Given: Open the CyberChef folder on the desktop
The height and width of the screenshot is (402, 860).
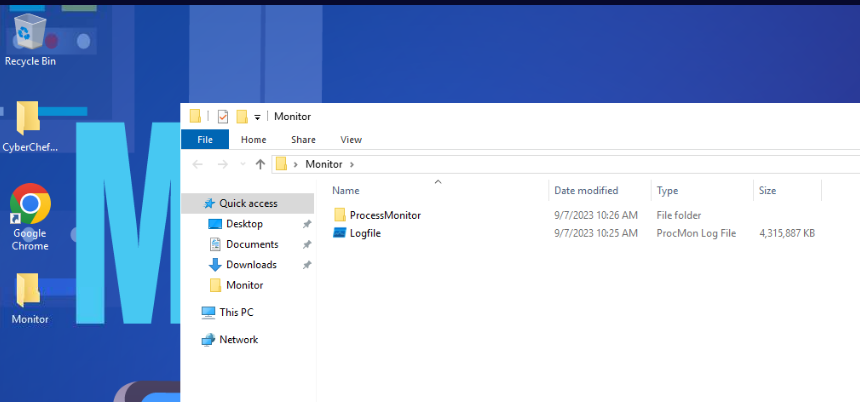Looking at the screenshot, I should 29,126.
